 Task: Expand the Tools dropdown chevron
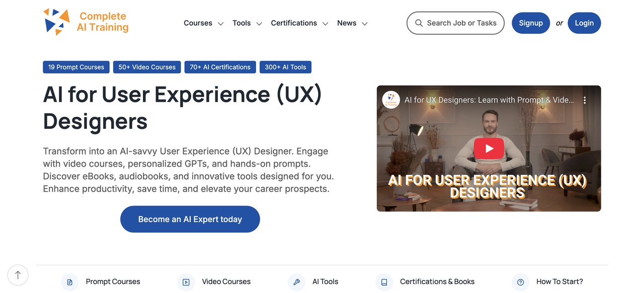[259, 24]
